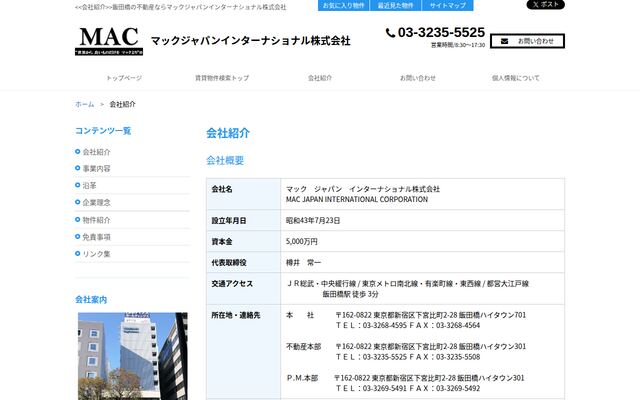Open 個人情報について in navigation menu

(x=516, y=78)
